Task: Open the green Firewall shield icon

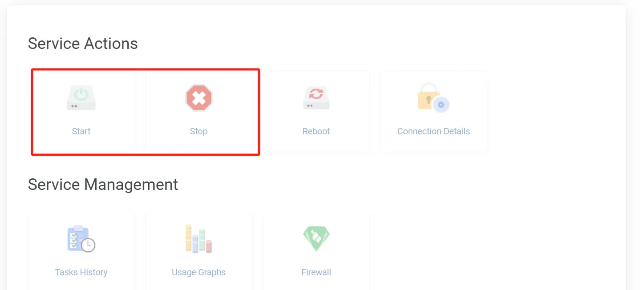Action: (316, 239)
